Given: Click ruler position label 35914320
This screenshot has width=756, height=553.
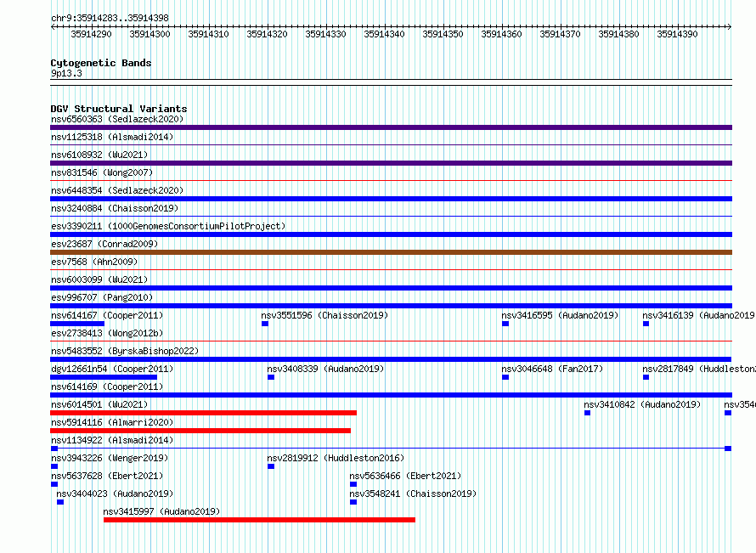Looking at the screenshot, I should click(267, 34).
